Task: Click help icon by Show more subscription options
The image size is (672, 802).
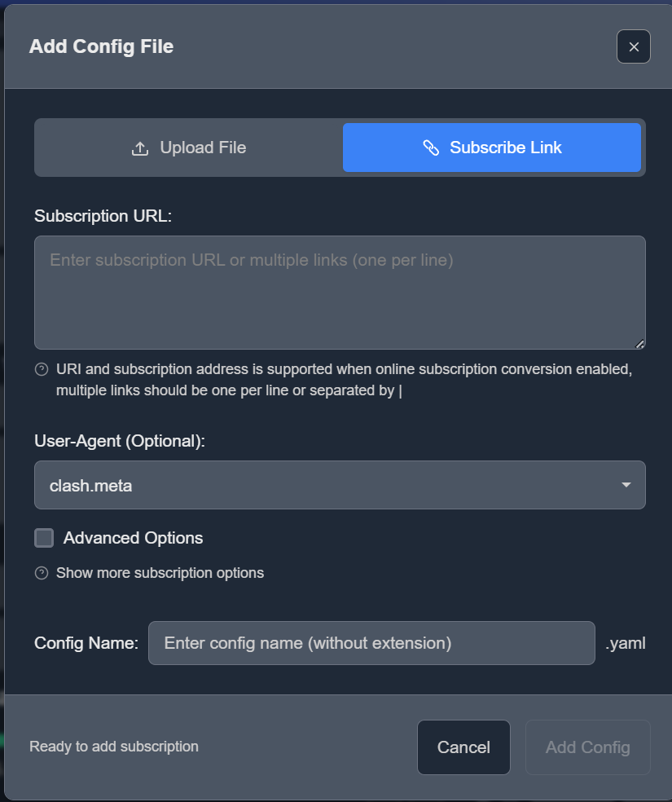Action: pos(42,574)
